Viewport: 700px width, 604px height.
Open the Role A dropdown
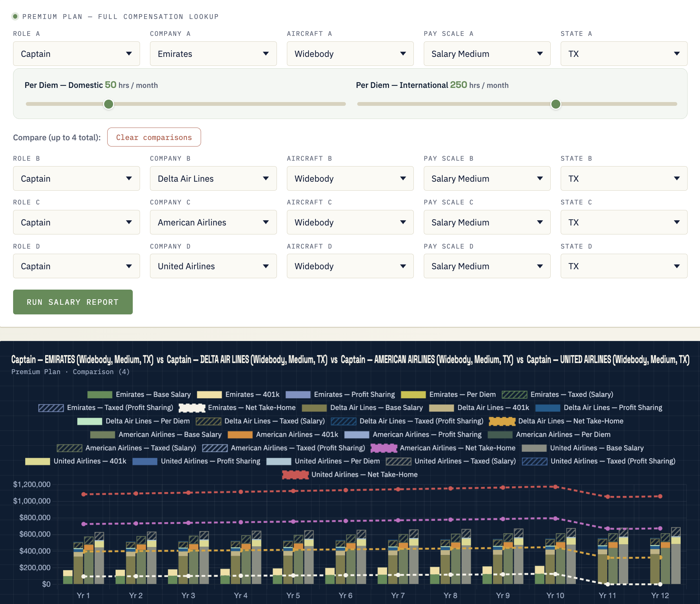click(x=77, y=54)
